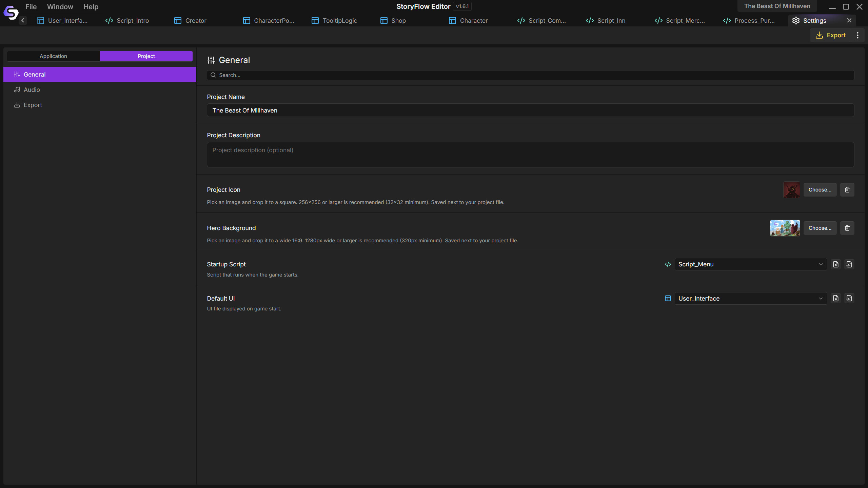Image resolution: width=868 pixels, height=488 pixels.
Task: Open Export settings in sidebar
Action: point(100,105)
